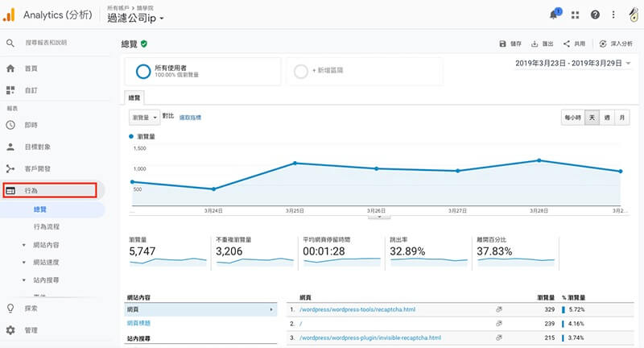Open 行為流程 in the sidebar

click(46, 227)
